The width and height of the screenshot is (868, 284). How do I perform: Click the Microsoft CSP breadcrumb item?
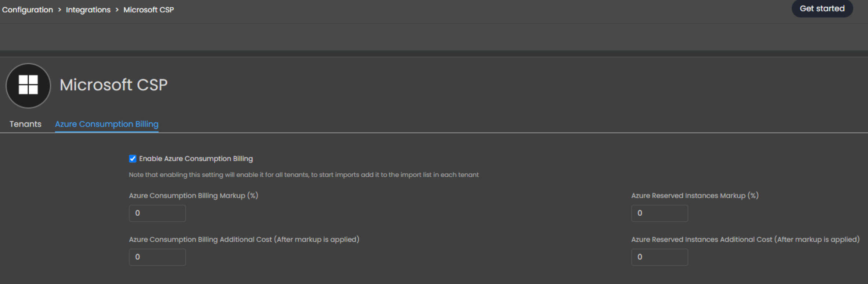click(x=148, y=10)
